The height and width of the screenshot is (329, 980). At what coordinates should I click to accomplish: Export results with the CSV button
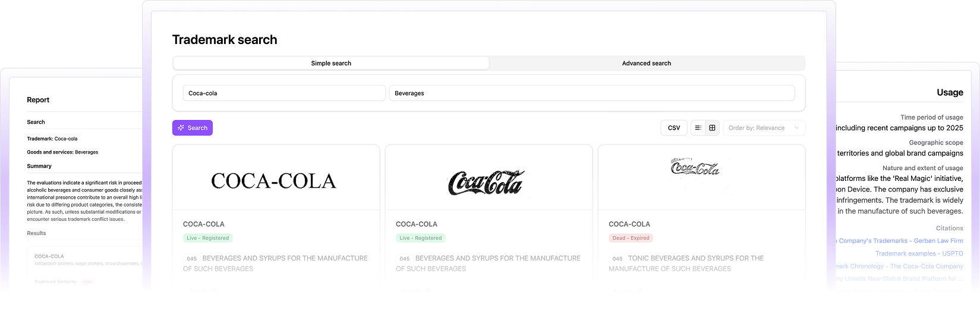pyautogui.click(x=673, y=128)
